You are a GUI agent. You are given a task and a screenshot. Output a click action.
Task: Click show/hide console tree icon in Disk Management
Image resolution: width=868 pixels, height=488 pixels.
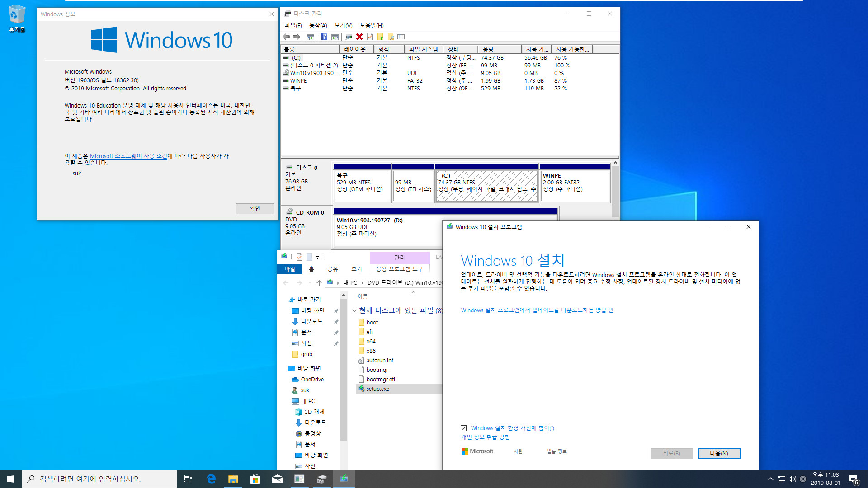[x=311, y=37]
